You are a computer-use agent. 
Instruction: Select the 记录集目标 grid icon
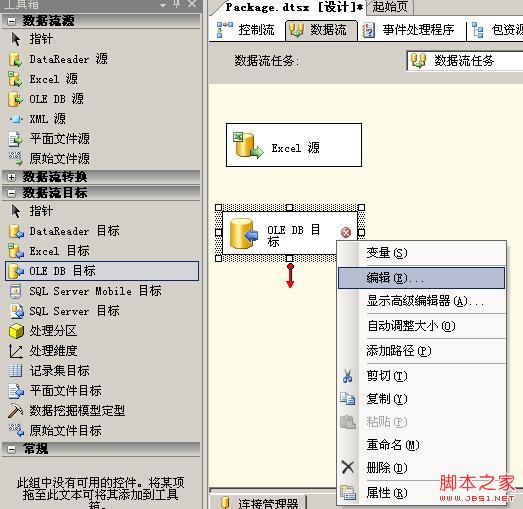pos(15,371)
